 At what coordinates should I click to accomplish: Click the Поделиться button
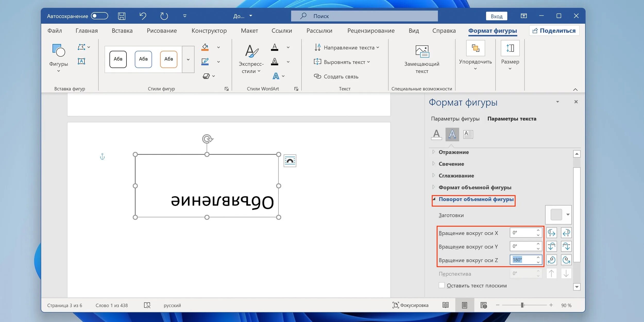coord(554,31)
